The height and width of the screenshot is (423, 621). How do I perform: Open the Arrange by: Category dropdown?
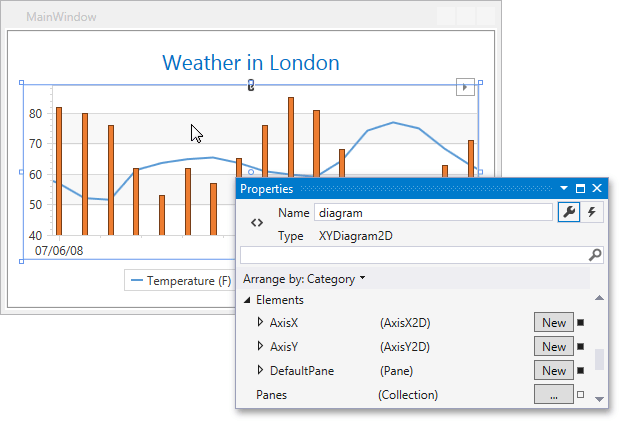304,279
